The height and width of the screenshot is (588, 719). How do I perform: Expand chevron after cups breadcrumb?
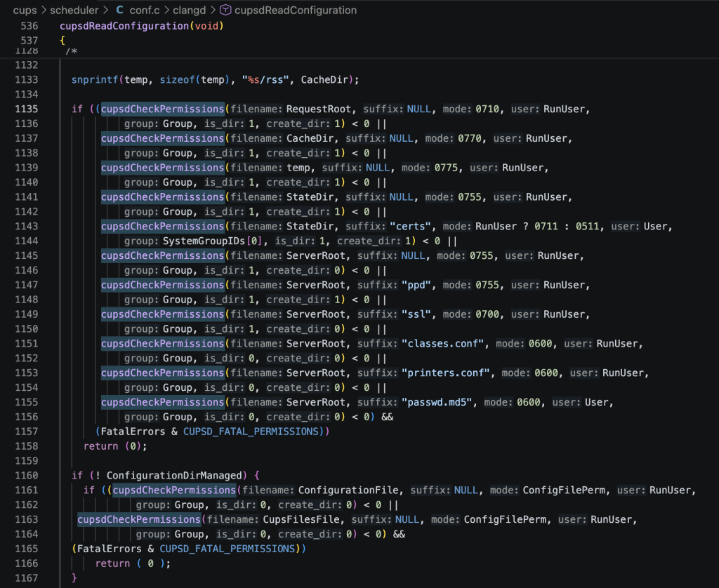[x=44, y=10]
